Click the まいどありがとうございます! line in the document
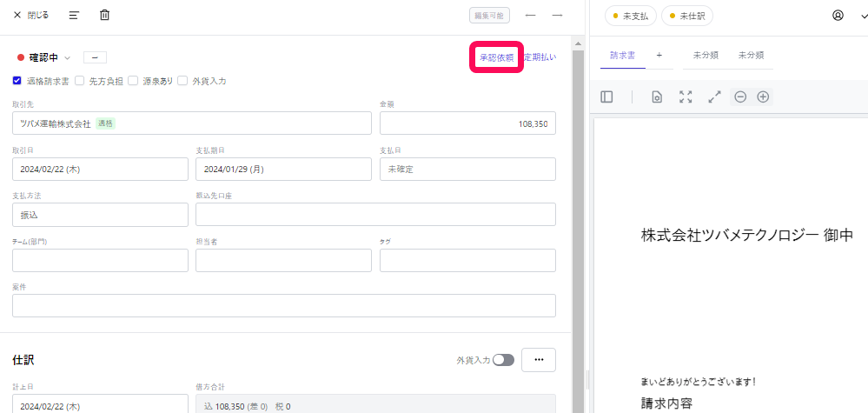Screen dimensions: 868x413 (x=699, y=382)
